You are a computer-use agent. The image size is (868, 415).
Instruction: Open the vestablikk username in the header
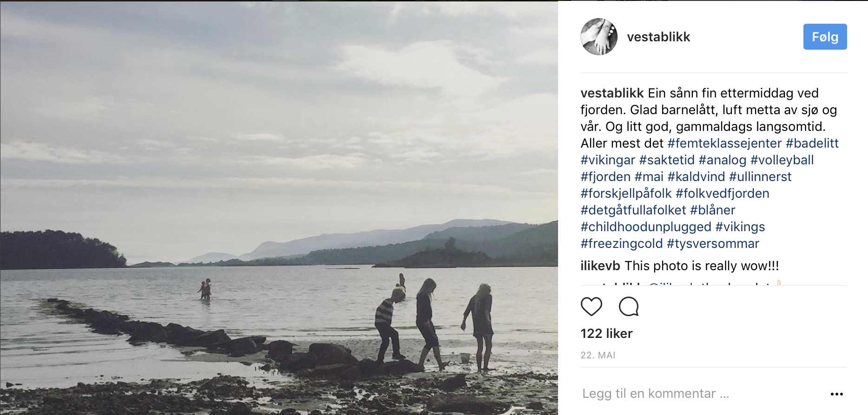click(658, 37)
